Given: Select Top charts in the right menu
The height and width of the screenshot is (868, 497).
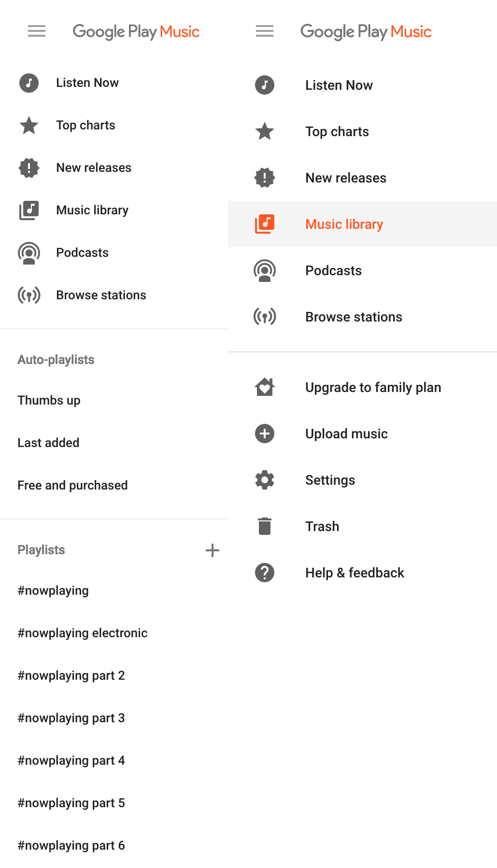Looking at the screenshot, I should click(337, 131).
